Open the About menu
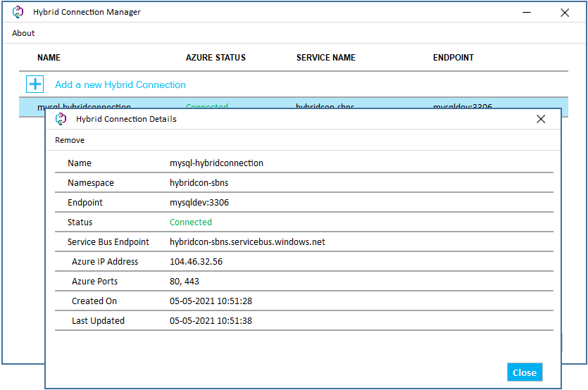The image size is (588, 390). pyautogui.click(x=23, y=33)
